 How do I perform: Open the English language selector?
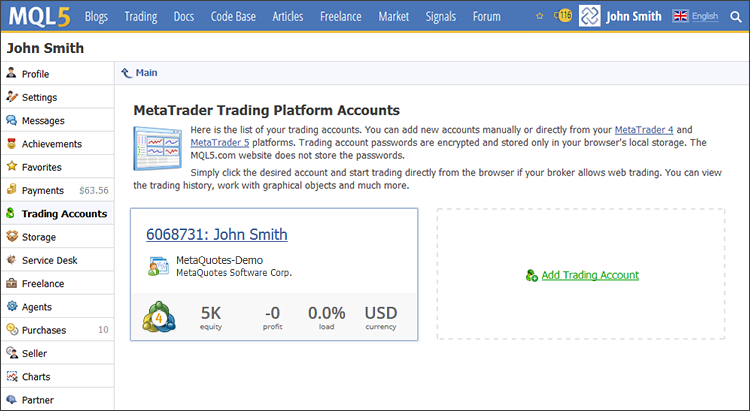[695, 17]
